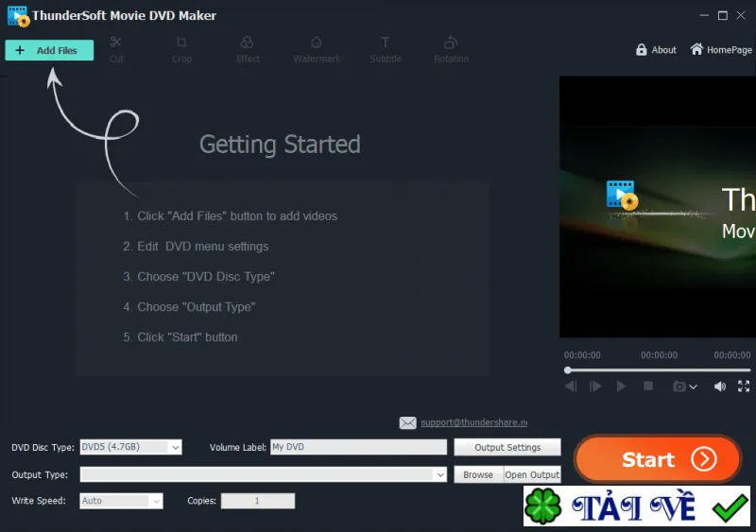Open the Effect tool
Screen dimensions: 756x532
248,50
